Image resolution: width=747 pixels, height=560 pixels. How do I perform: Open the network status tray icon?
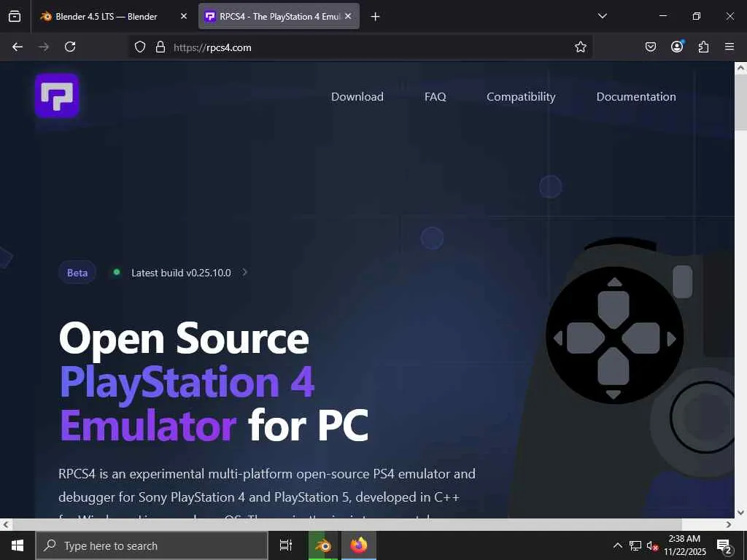tap(635, 545)
